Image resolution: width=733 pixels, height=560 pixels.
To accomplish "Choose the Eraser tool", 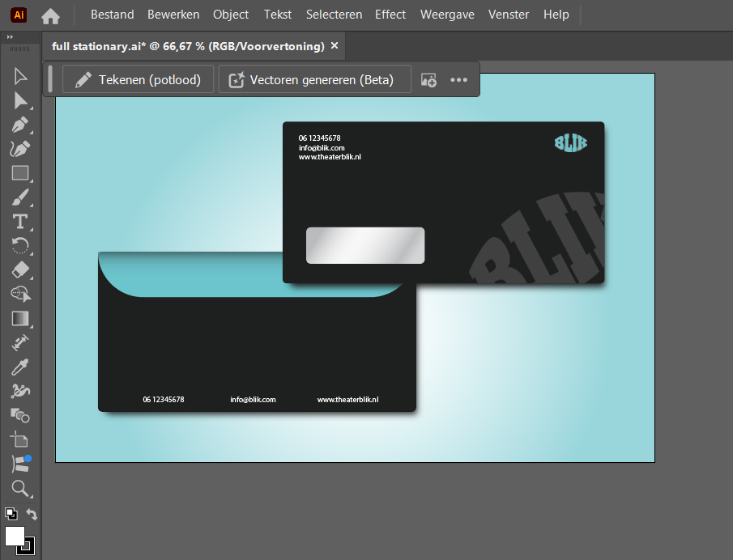I will coord(20,269).
